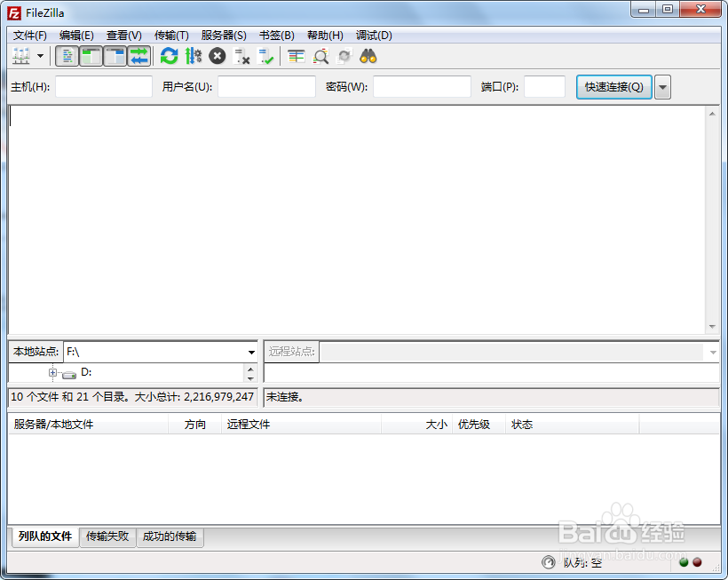728x580 pixels.
Task: Search for files with binoculars icon
Action: [368, 56]
